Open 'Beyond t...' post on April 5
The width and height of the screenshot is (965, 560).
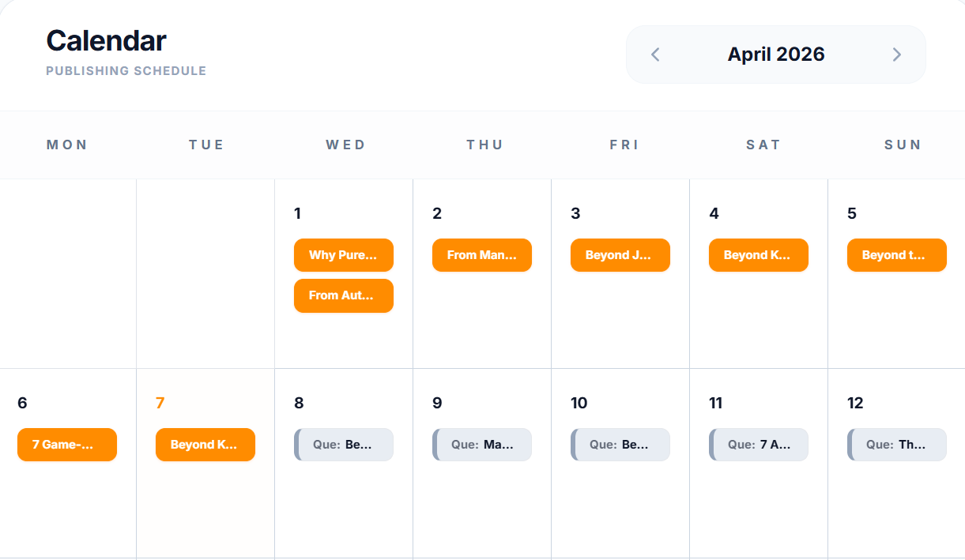point(897,255)
